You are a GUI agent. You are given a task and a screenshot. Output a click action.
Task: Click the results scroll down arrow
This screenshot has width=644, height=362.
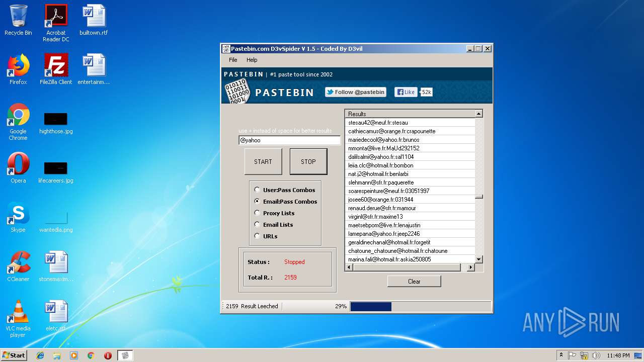(479, 259)
